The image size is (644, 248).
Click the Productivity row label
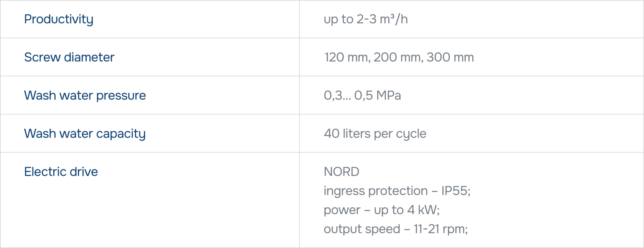pos(59,19)
